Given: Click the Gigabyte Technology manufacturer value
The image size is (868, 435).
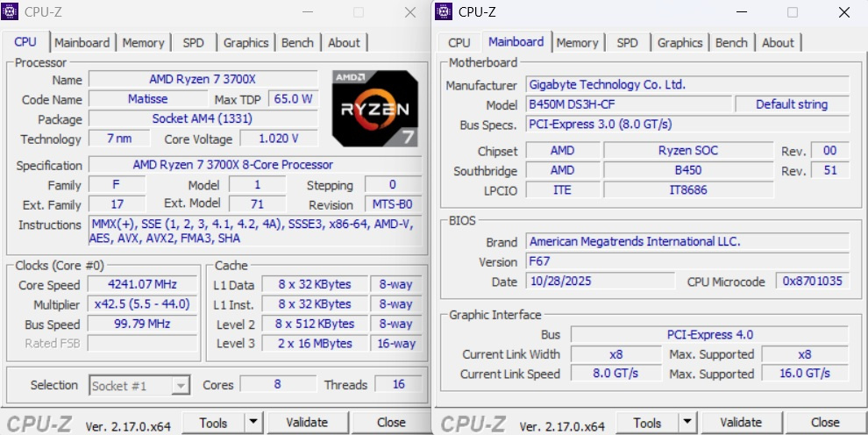Looking at the screenshot, I should [x=687, y=85].
